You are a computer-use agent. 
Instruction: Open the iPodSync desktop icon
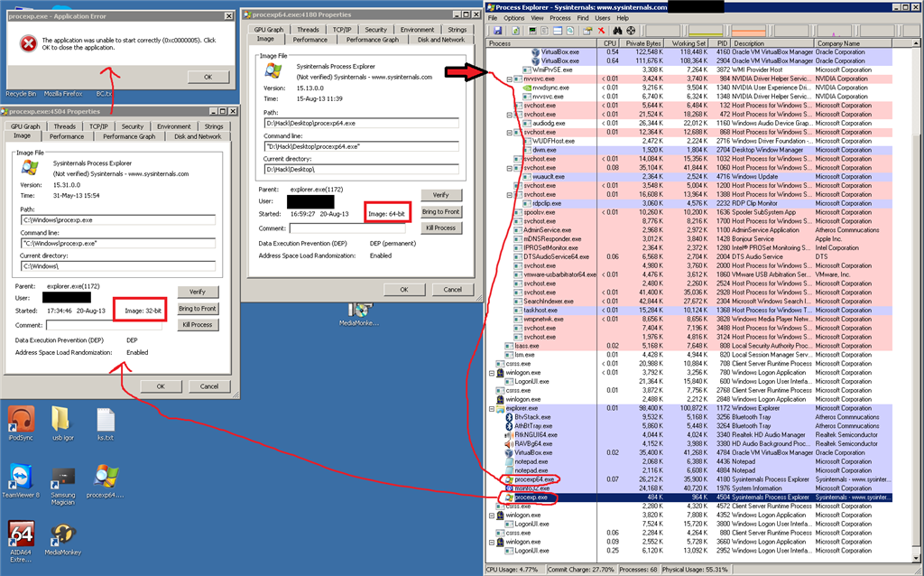pyautogui.click(x=21, y=419)
